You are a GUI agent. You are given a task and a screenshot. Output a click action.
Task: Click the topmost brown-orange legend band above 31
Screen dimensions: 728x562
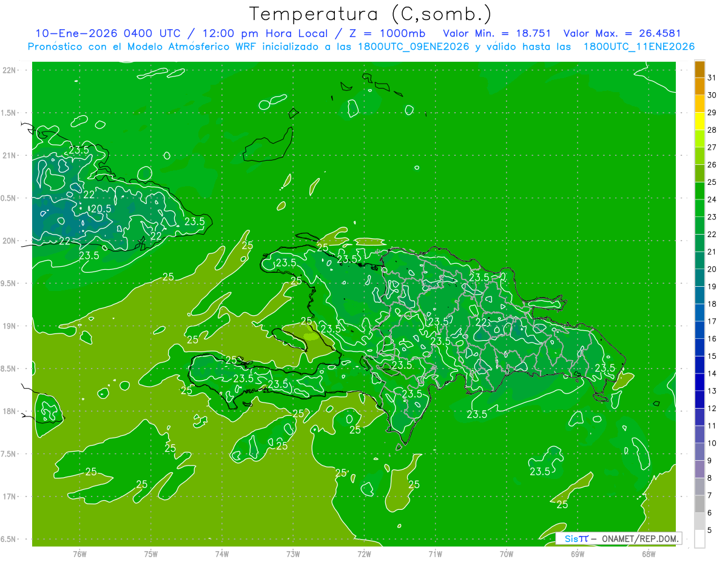(699, 70)
